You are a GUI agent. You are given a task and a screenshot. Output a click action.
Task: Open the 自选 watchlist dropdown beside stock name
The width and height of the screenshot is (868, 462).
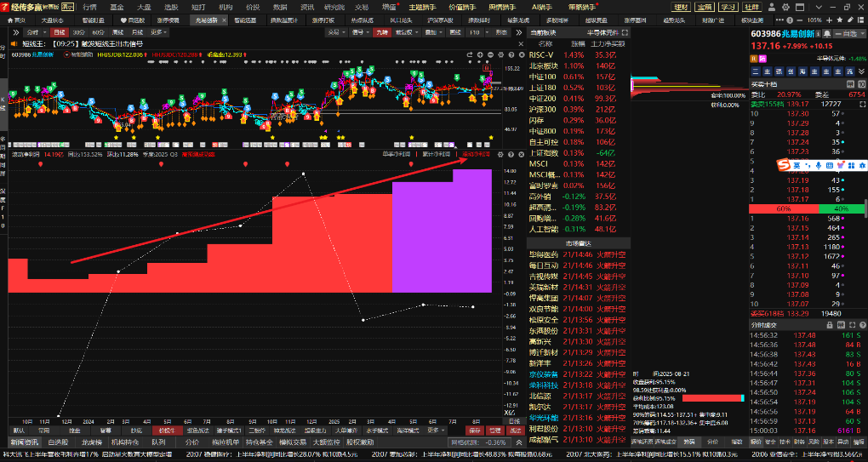(849, 34)
